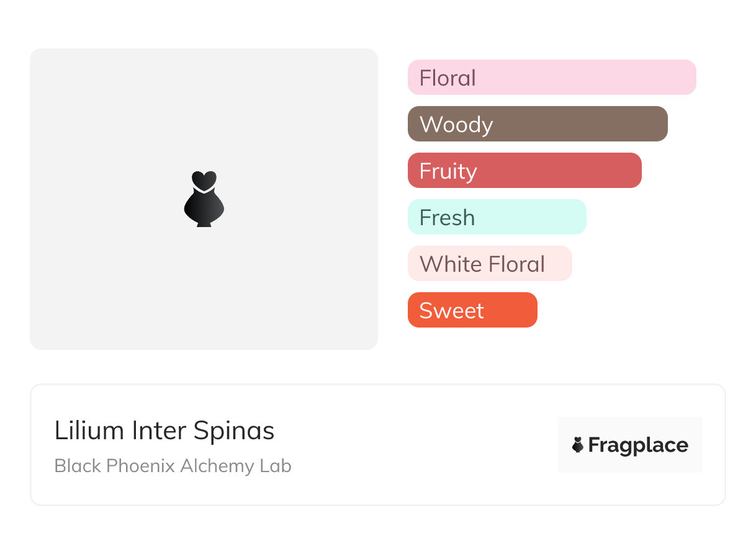Click the small bottle icon beside Fragplace
Screen dimensions: 756x536
(x=578, y=445)
